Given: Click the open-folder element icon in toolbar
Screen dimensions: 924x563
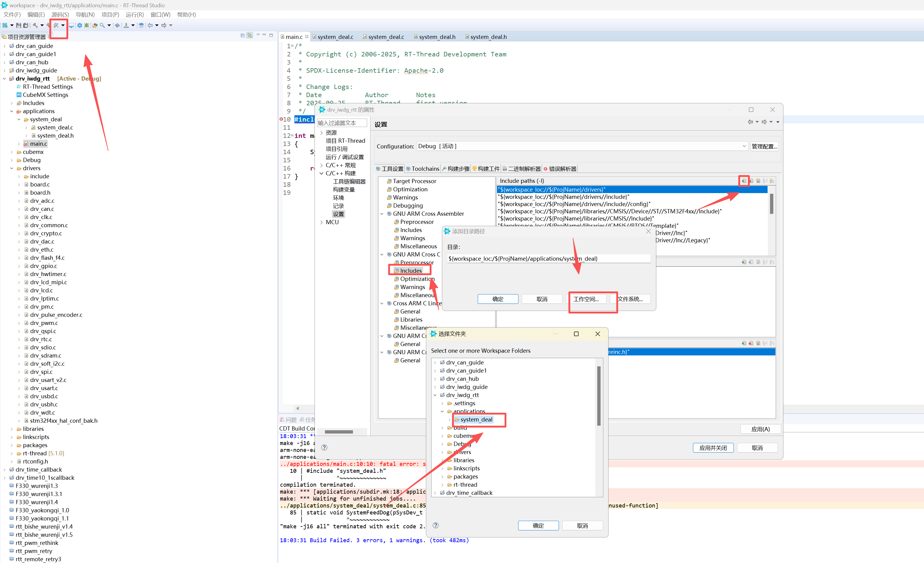Looking at the screenshot, I should (x=95, y=25).
